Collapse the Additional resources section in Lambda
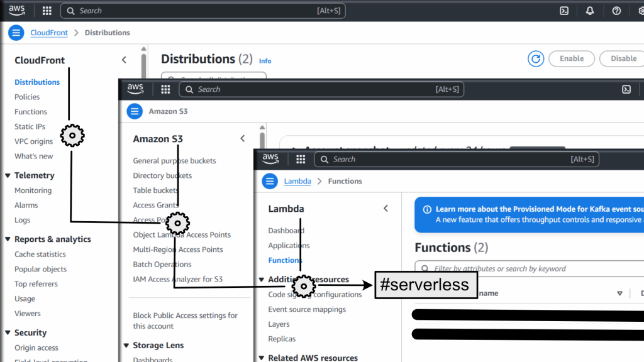 pyautogui.click(x=261, y=279)
